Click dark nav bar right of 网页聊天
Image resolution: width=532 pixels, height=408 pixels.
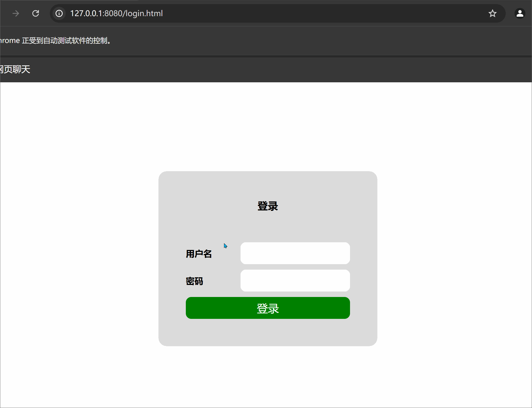[274, 69]
